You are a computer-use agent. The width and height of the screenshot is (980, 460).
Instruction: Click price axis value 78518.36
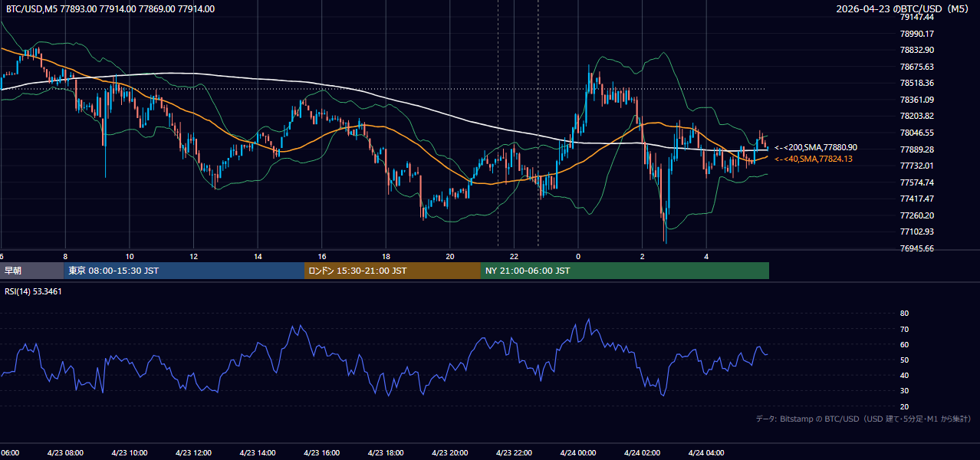[x=917, y=83]
